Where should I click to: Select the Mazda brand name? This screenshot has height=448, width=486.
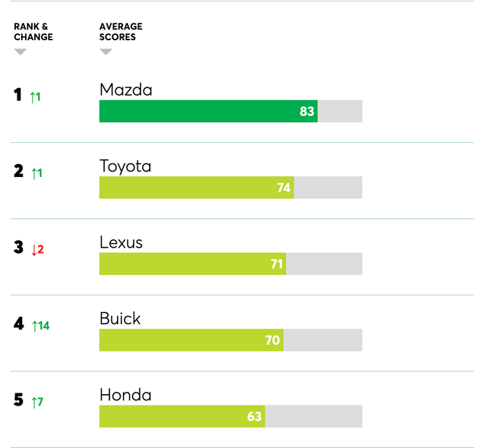coord(126,90)
